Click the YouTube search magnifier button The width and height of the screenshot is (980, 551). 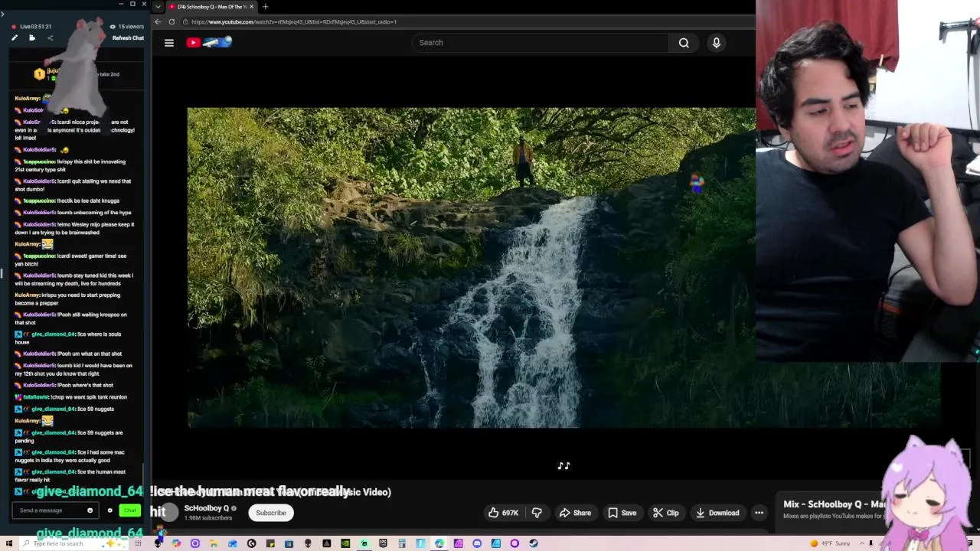pyautogui.click(x=684, y=43)
